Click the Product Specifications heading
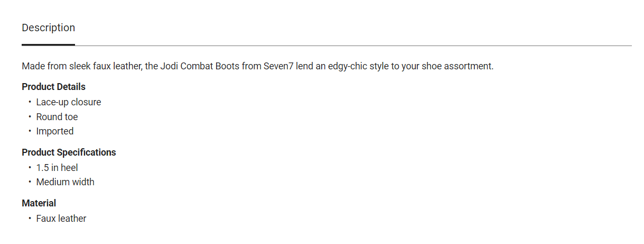 point(69,152)
